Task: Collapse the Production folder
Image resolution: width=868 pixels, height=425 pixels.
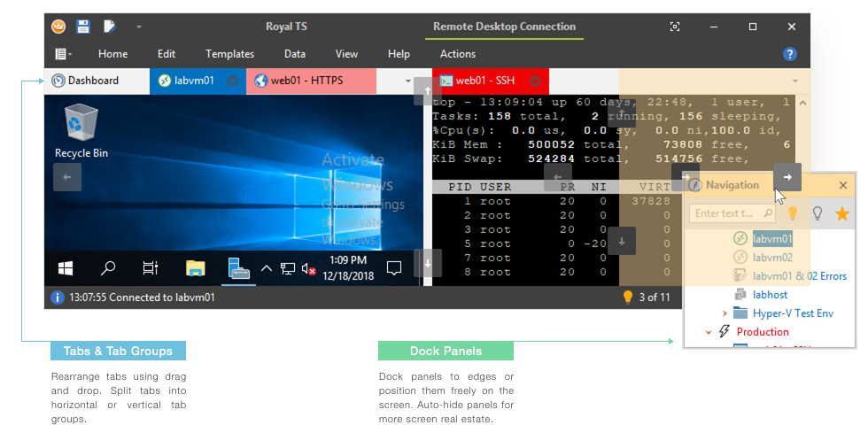Action: (709, 332)
